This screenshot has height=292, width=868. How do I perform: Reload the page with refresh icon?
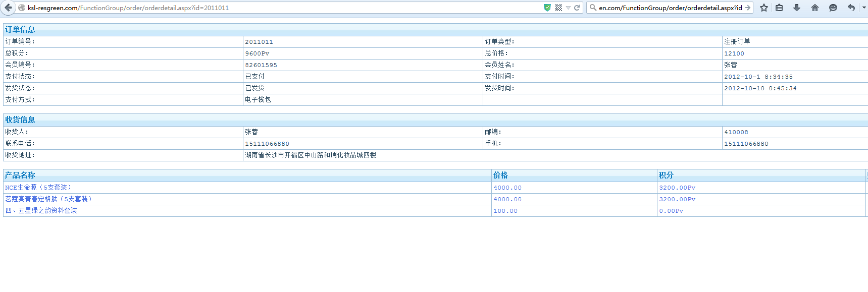(577, 8)
